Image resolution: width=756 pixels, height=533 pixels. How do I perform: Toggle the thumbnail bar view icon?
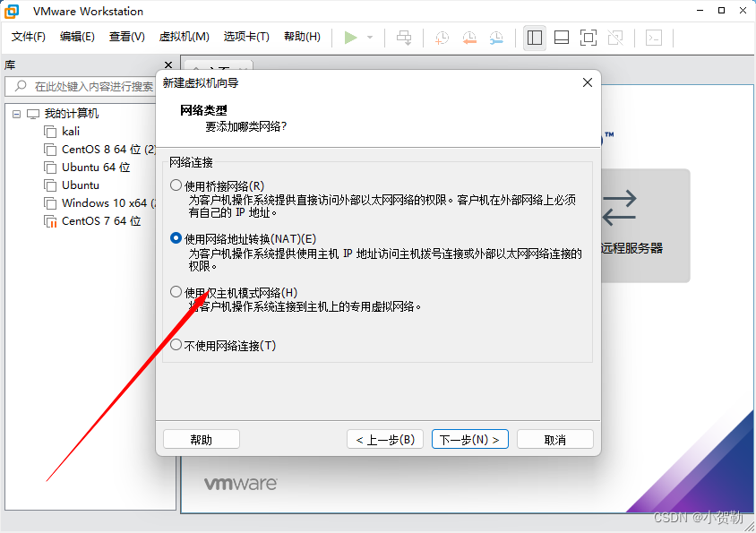[x=562, y=38]
